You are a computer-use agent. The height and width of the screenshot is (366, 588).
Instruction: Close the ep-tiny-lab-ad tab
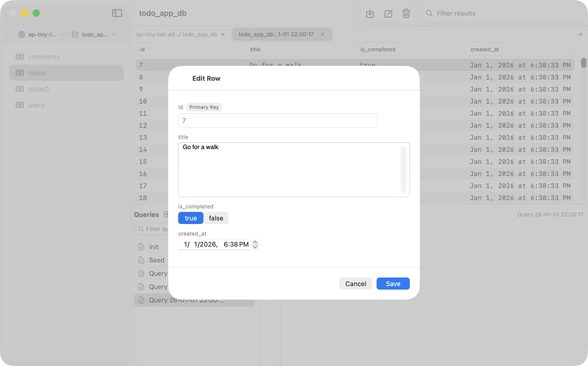223,34
